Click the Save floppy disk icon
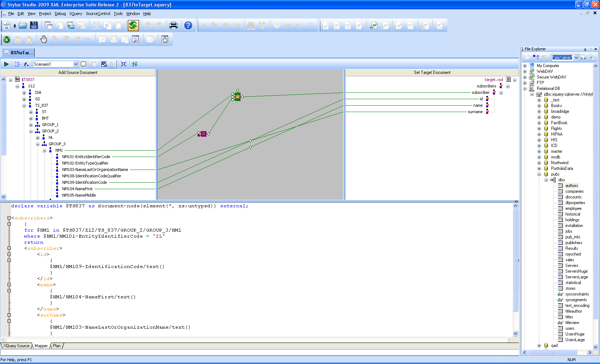 [34, 25]
